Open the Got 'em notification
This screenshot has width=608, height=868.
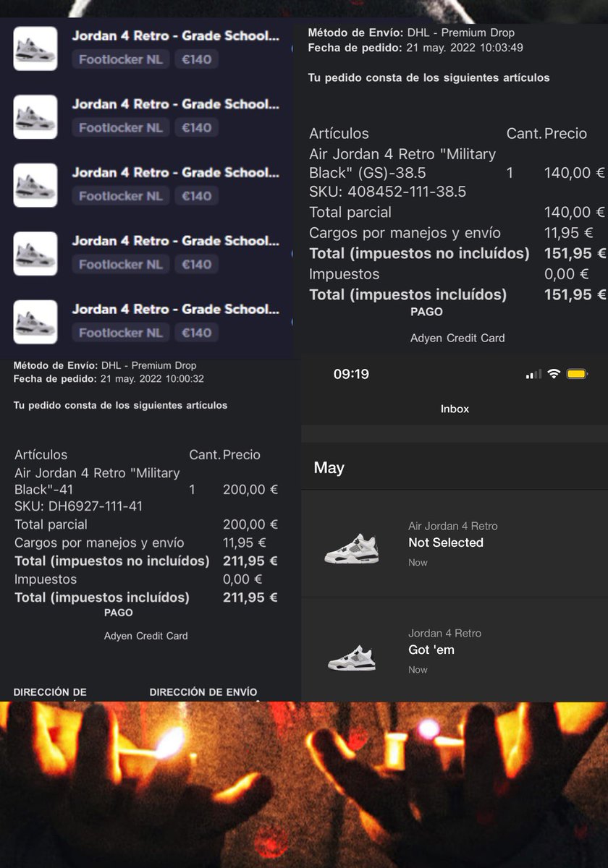point(455,650)
